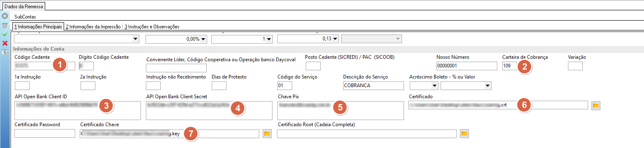Click Código do Serviço field showing 01
This screenshot has height=148, width=644.
pyautogui.click(x=285, y=86)
